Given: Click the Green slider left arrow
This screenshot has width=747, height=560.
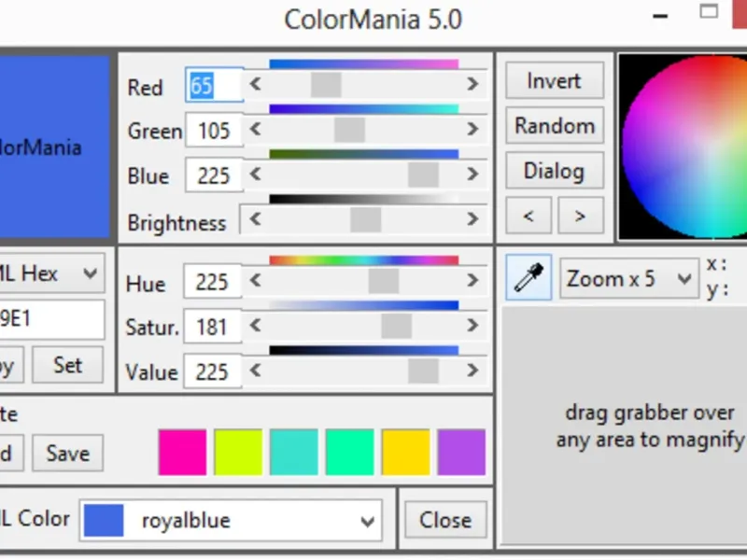Looking at the screenshot, I should point(255,129).
